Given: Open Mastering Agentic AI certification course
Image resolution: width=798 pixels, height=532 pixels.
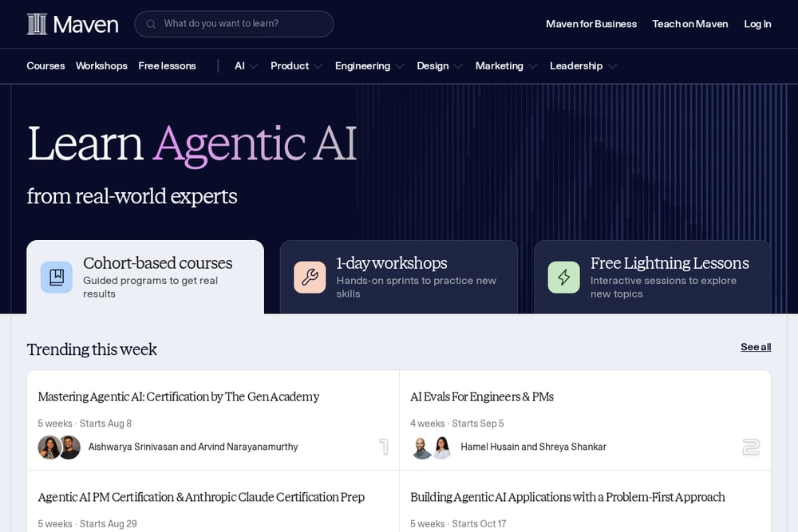Looking at the screenshot, I should click(x=179, y=396).
